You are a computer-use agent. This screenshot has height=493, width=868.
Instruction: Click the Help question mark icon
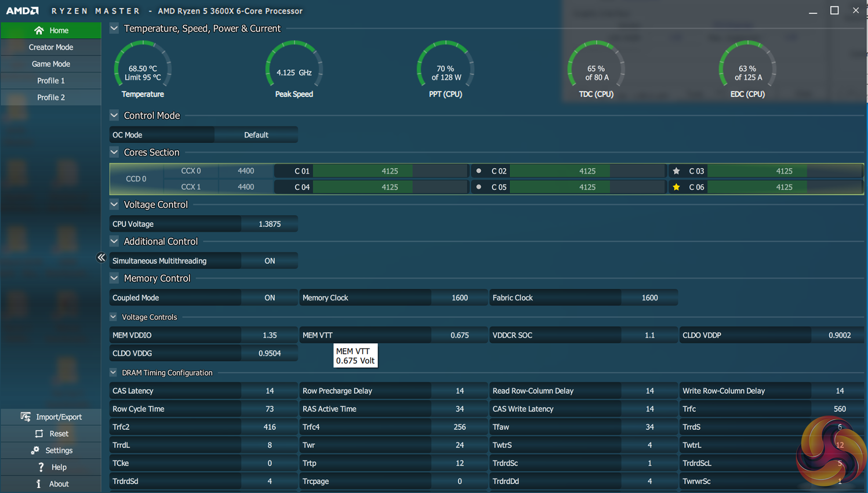point(41,467)
